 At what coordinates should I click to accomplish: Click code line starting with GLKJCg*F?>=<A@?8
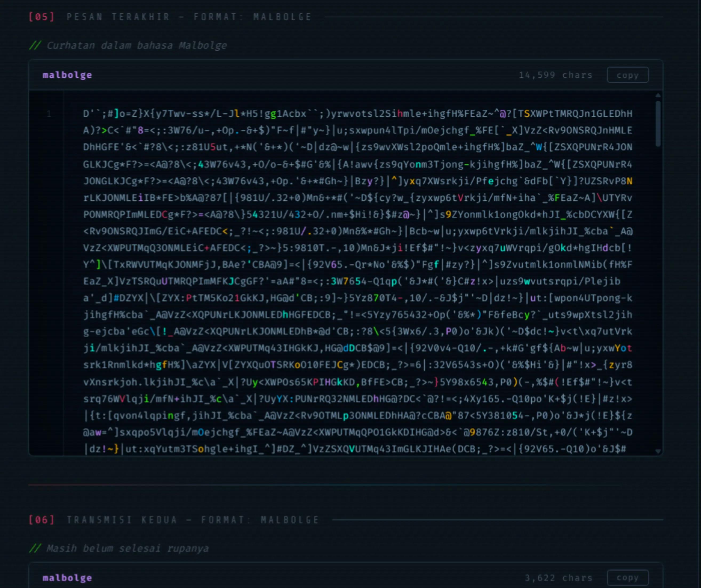358,164
